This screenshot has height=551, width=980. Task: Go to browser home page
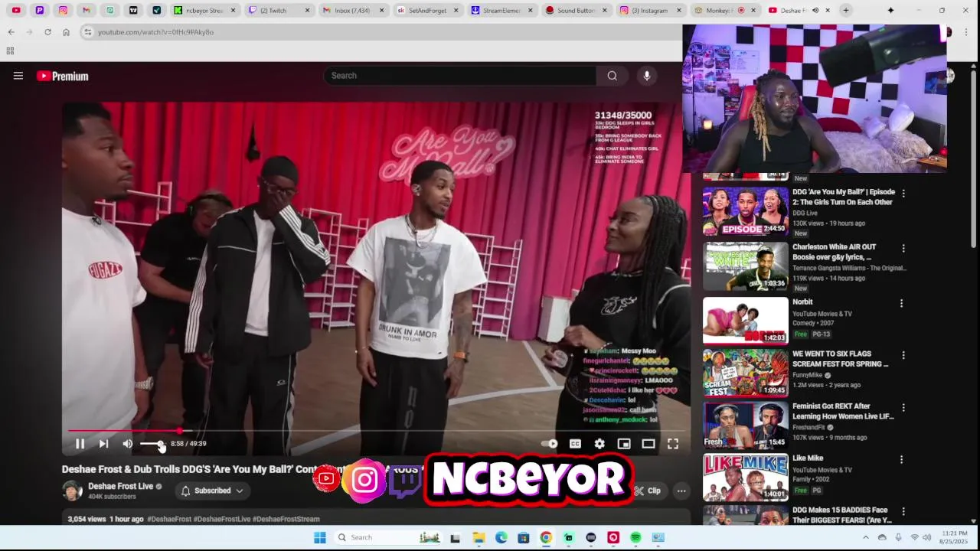click(x=66, y=32)
